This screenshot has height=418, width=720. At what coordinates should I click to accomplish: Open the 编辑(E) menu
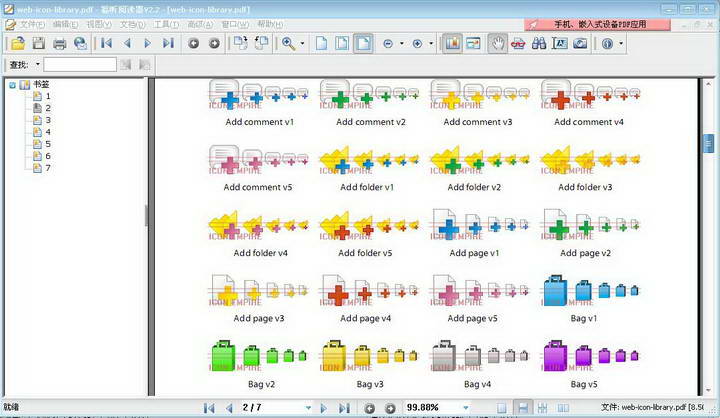65,24
